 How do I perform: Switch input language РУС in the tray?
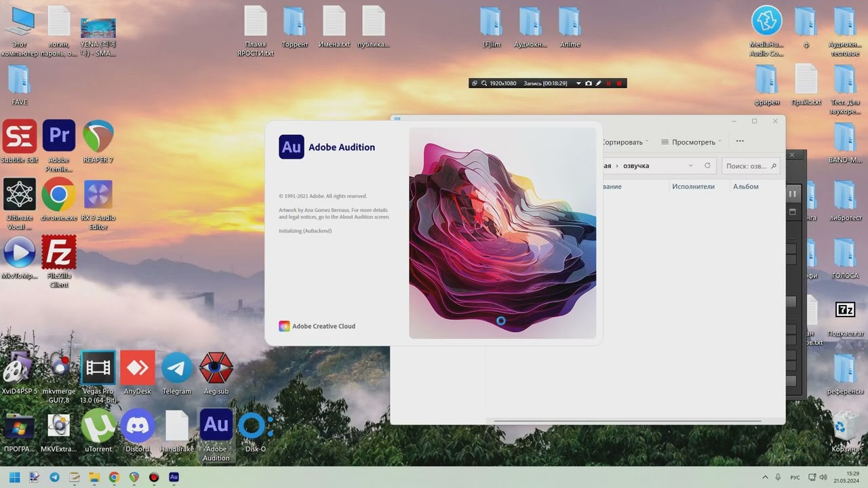coord(795,477)
